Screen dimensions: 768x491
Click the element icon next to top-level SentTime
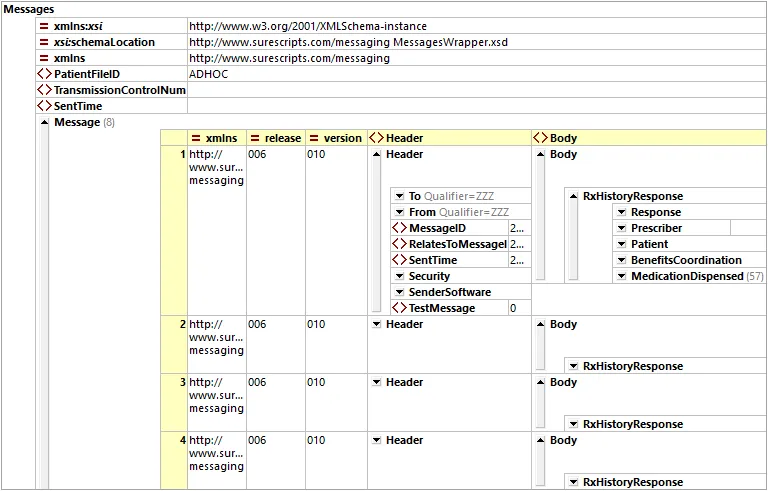(44, 106)
